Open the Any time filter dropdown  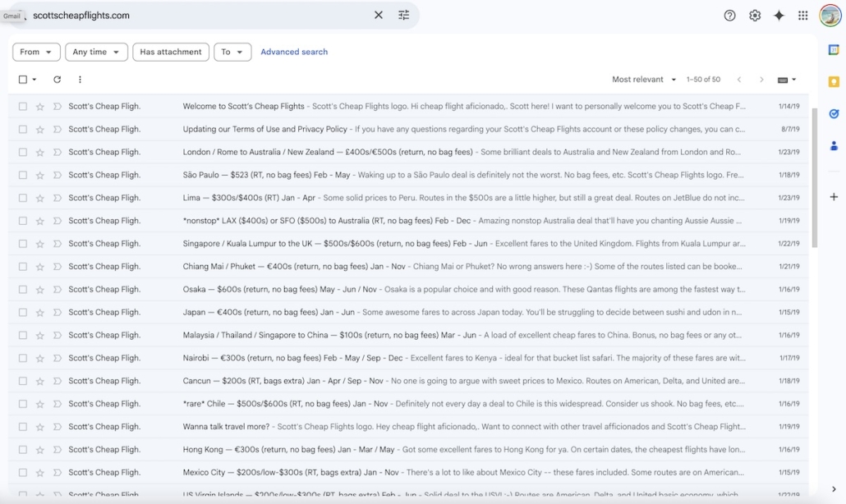[96, 52]
